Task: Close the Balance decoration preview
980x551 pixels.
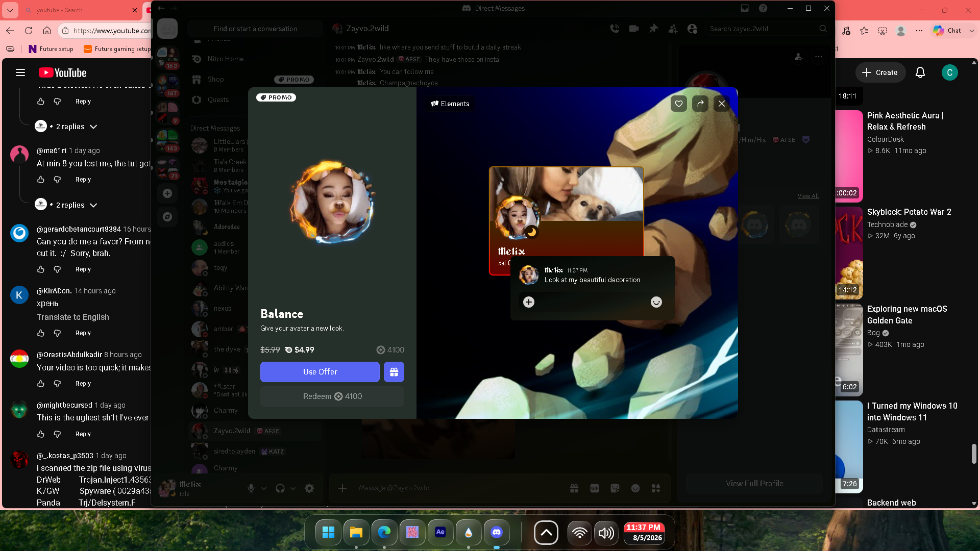Action: coord(722,104)
